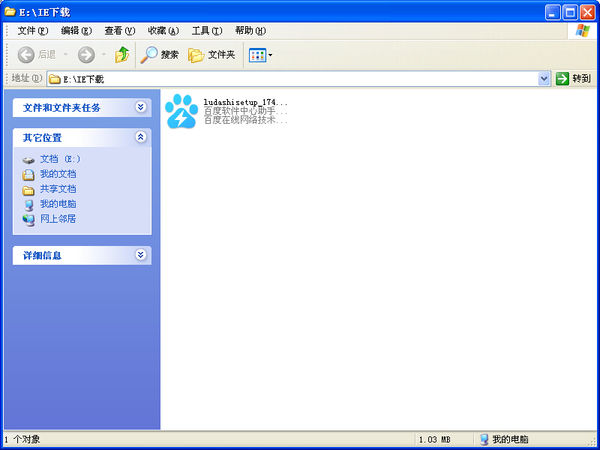
Task: Expand 文件和文件夹任务 panel chevron
Action: 140,107
